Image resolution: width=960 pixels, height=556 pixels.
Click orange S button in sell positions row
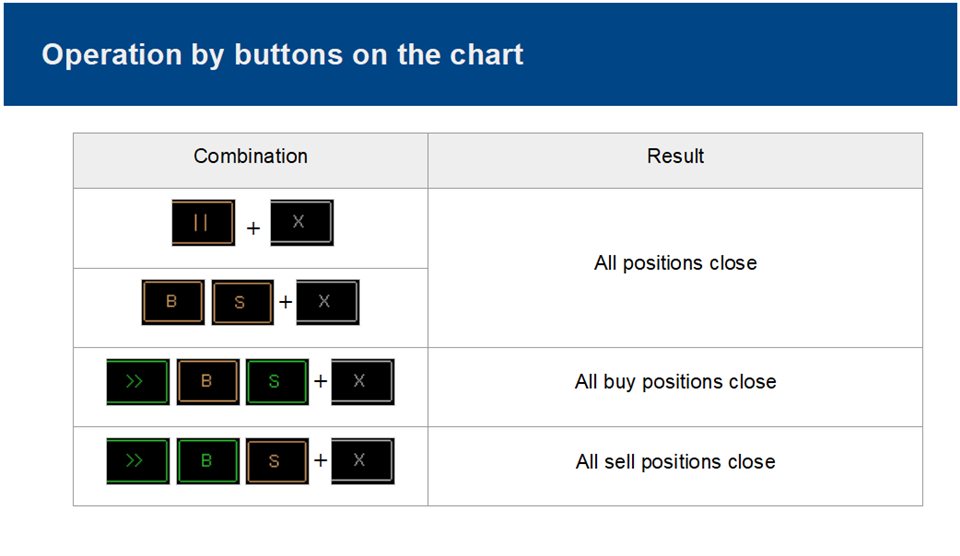point(276,461)
